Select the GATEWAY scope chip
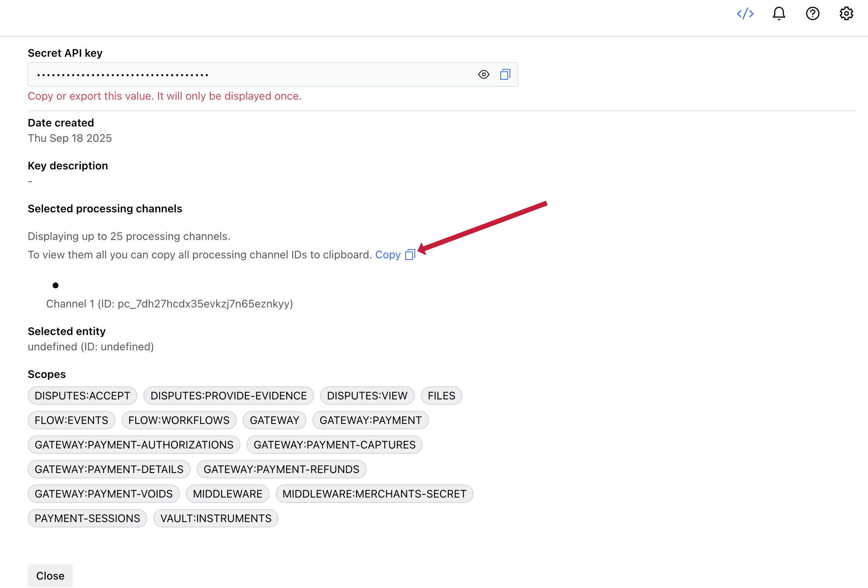This screenshot has height=588, width=868. coord(275,420)
